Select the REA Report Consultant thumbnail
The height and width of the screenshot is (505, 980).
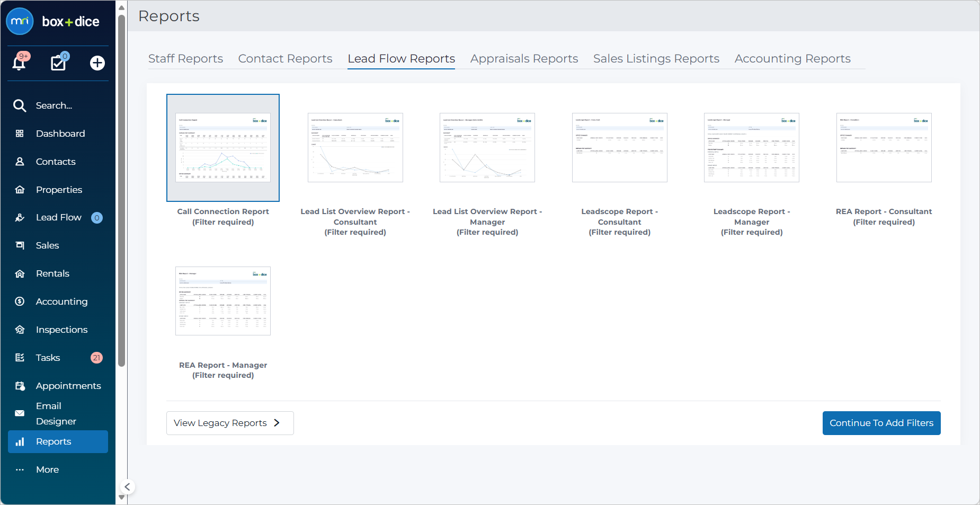884,148
